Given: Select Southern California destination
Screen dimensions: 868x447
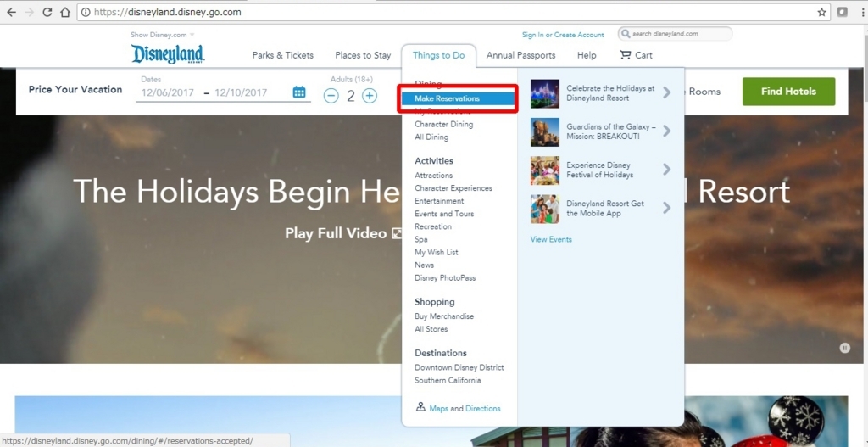Looking at the screenshot, I should (x=448, y=380).
